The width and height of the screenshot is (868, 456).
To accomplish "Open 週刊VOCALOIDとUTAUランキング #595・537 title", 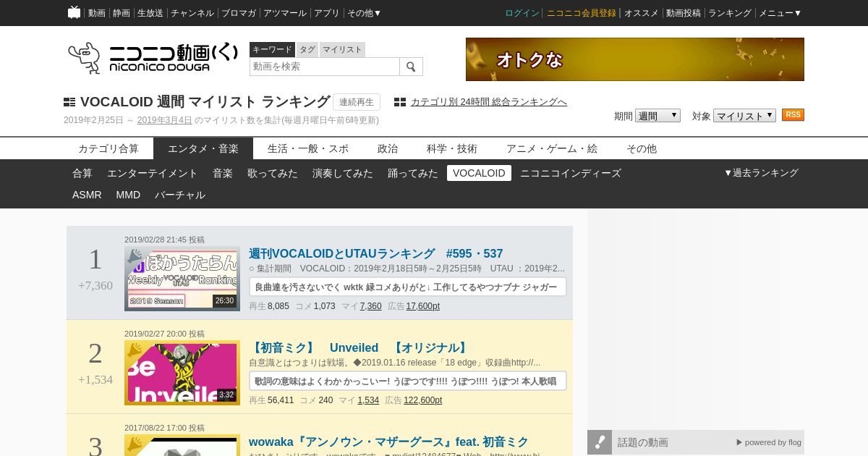I will [375, 254].
